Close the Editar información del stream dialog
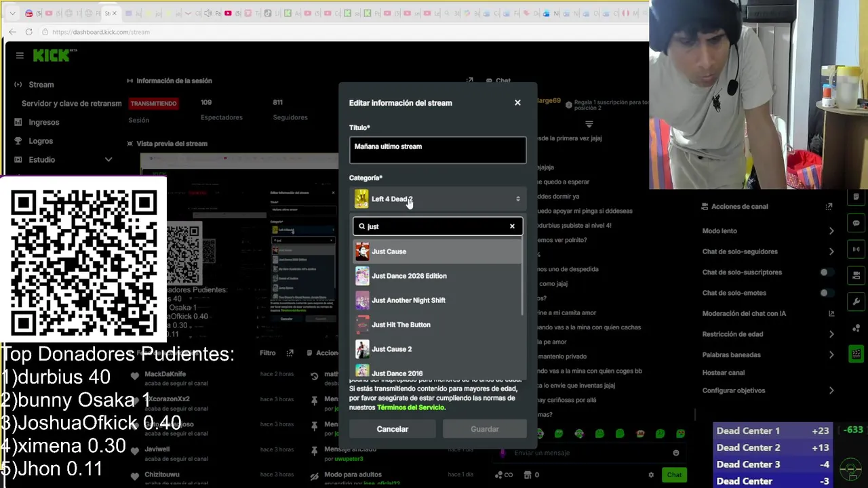 [x=517, y=102]
